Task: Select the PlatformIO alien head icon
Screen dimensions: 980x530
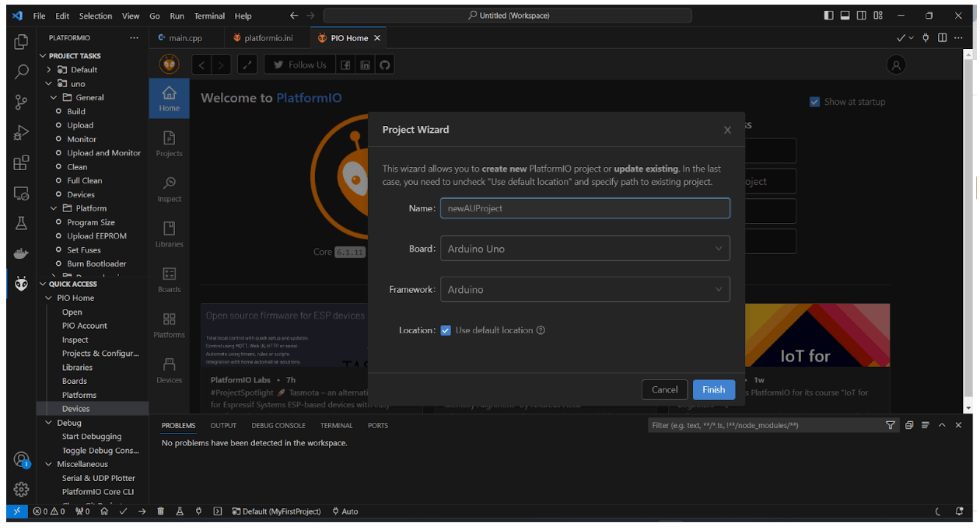Action: pos(22,284)
